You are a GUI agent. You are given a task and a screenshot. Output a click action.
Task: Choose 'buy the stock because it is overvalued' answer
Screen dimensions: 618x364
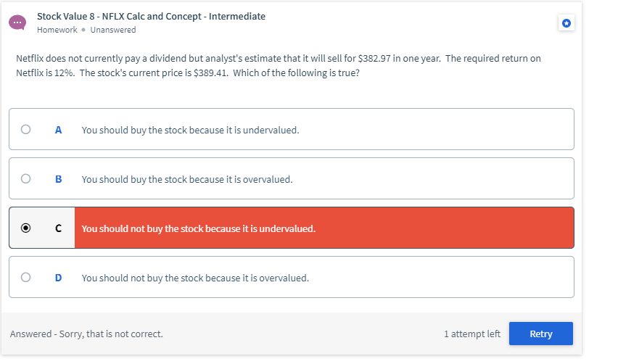click(x=187, y=179)
